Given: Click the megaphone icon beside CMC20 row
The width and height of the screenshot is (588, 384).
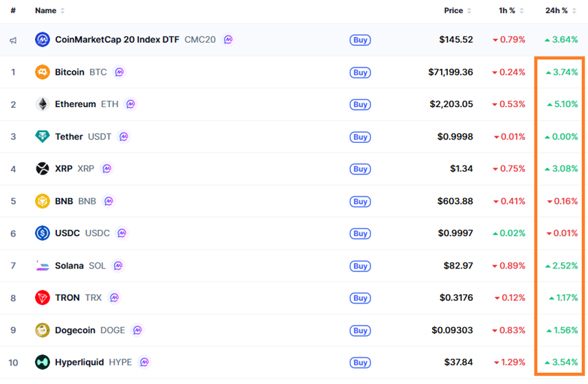Looking at the screenshot, I should tap(13, 40).
